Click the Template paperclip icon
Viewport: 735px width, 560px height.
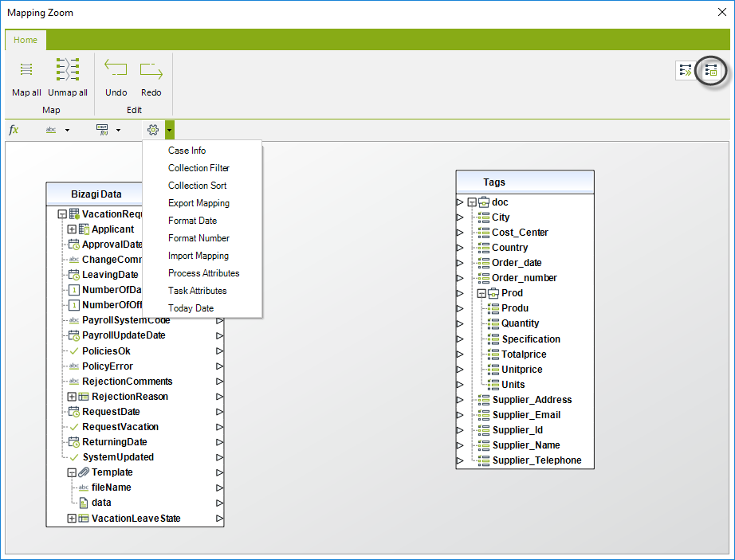84,472
